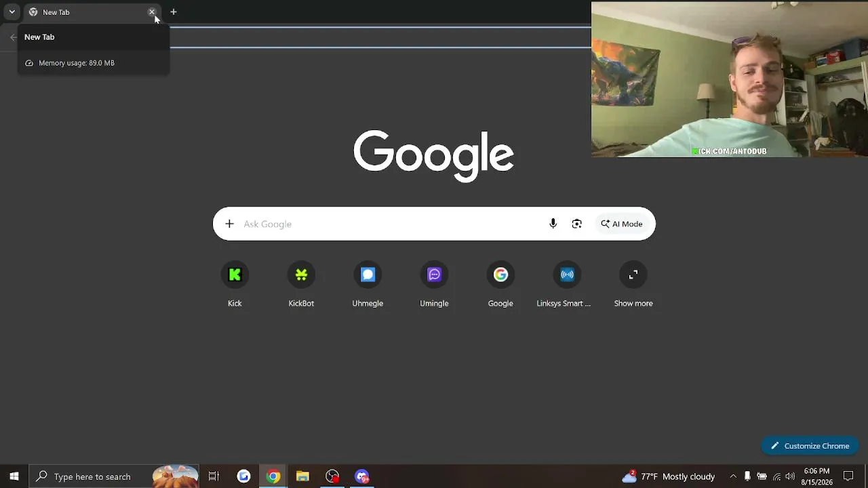This screenshot has height=488, width=868.
Task: Launch the Uhmegle shortcut
Action: point(368,285)
